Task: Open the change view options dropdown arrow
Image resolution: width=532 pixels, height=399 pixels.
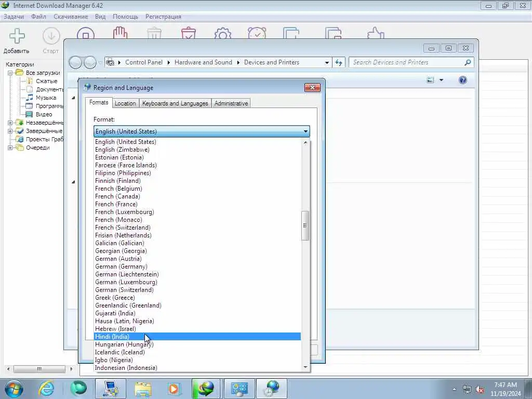Action: point(441,80)
